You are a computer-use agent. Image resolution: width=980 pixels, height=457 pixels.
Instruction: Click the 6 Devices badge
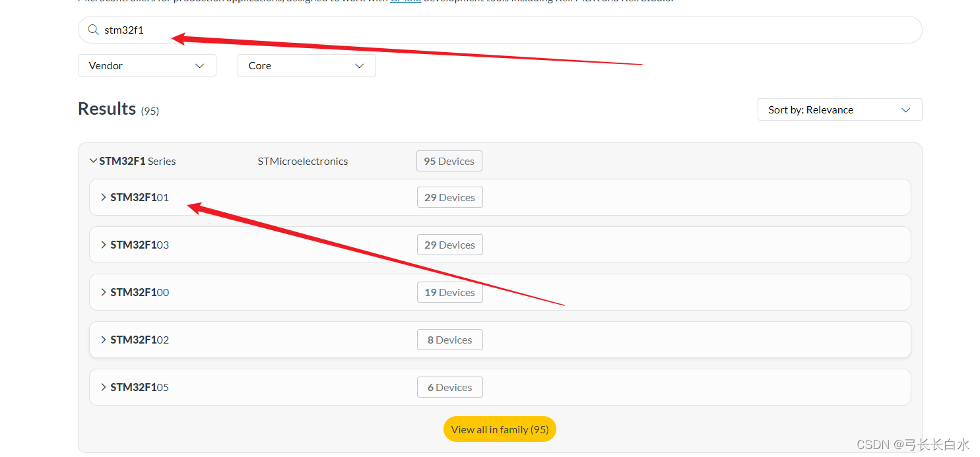[449, 387]
